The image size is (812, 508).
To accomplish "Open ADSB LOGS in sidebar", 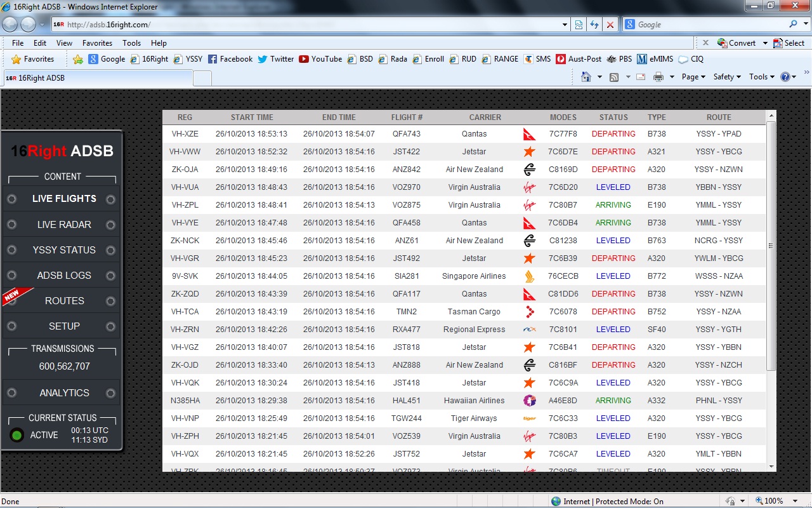I will tap(61, 276).
